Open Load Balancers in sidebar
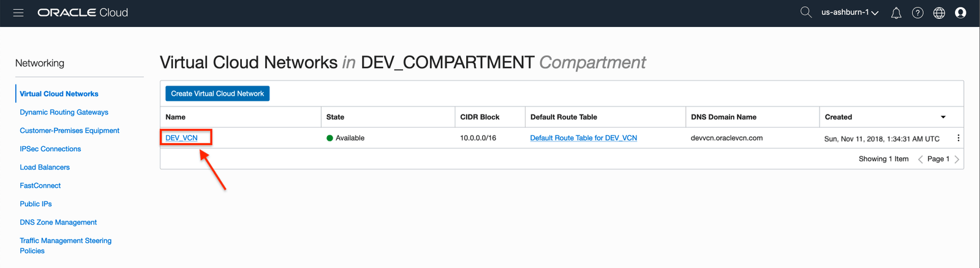Viewport: 980px width, 268px height. click(x=45, y=168)
